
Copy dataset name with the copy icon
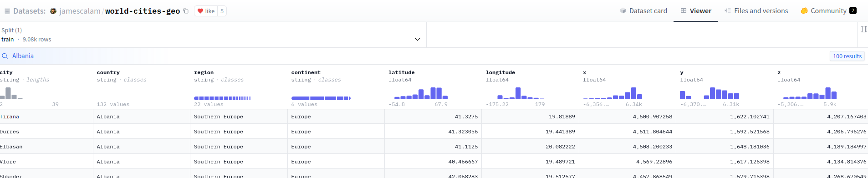click(186, 11)
